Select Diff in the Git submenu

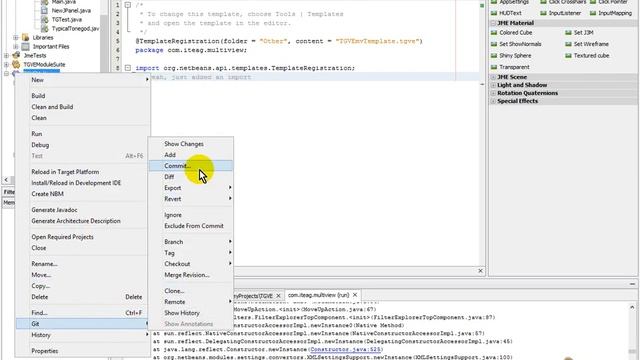(x=191, y=177)
